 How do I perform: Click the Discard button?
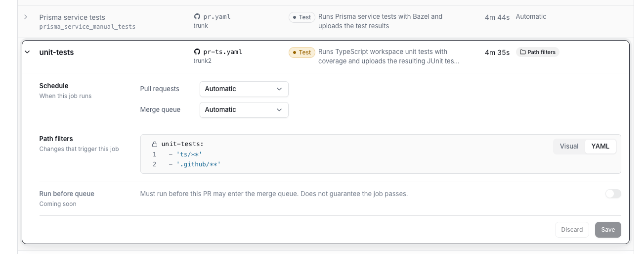tap(572, 230)
